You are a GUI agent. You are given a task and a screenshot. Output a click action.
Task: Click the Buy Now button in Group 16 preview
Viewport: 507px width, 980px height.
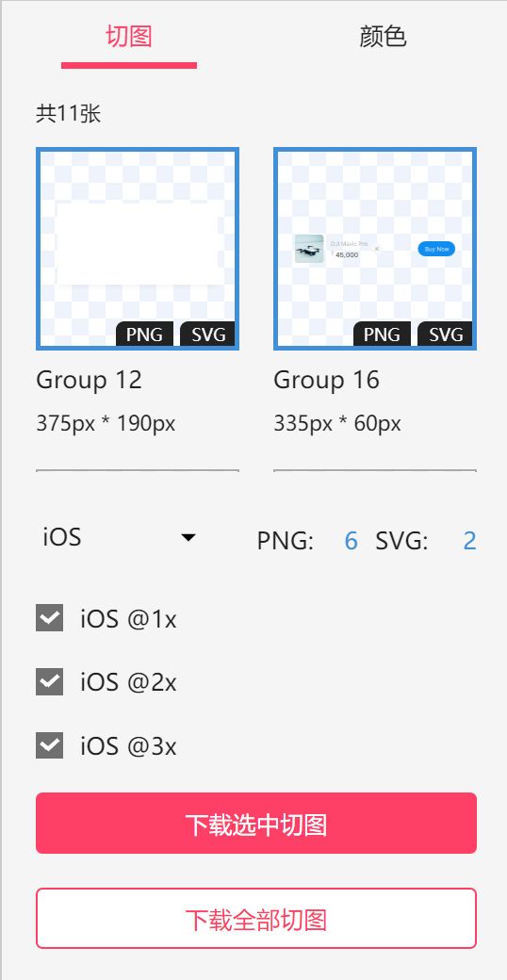436,249
